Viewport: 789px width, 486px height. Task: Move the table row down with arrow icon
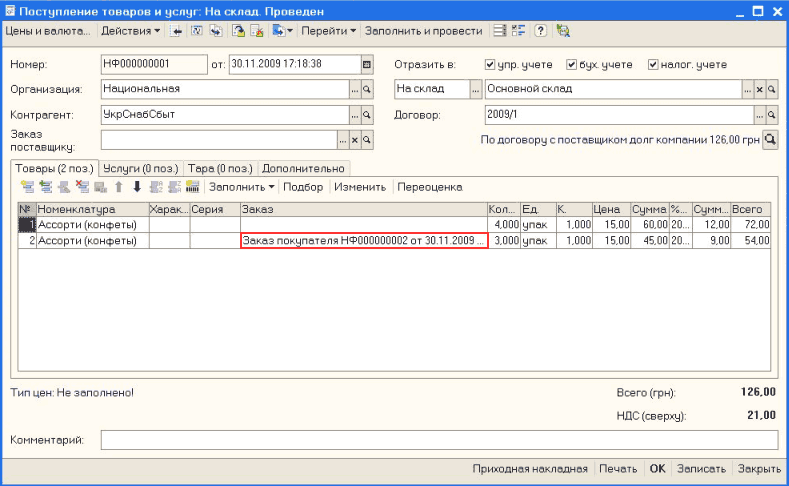point(136,187)
